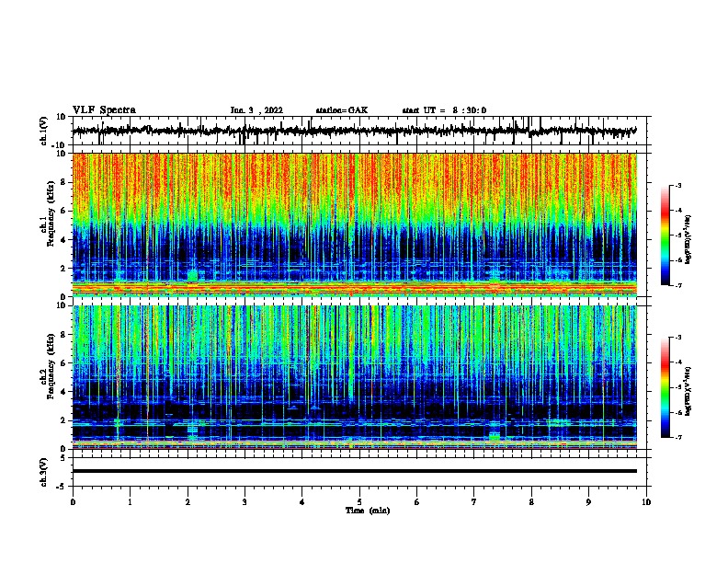Click time axis tick label "4"
This screenshot has width=728, height=563.
[x=302, y=502]
